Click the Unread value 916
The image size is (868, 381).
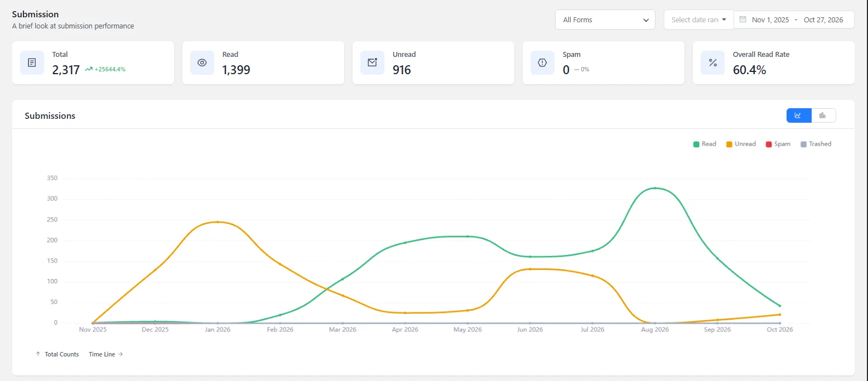(402, 70)
